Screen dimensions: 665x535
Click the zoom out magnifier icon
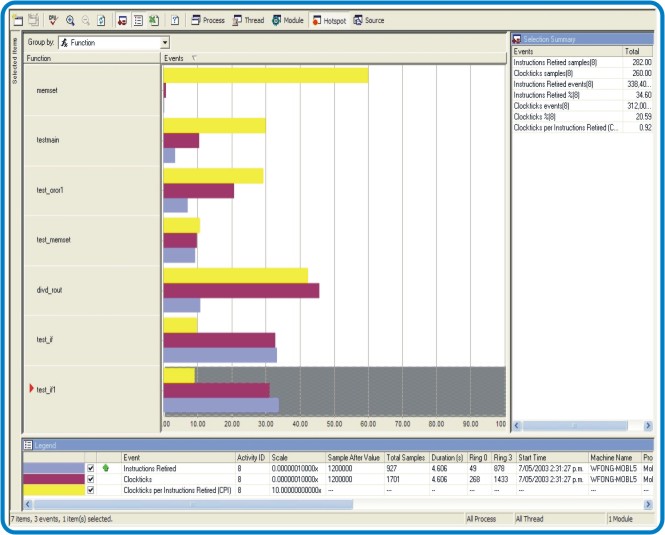point(85,20)
